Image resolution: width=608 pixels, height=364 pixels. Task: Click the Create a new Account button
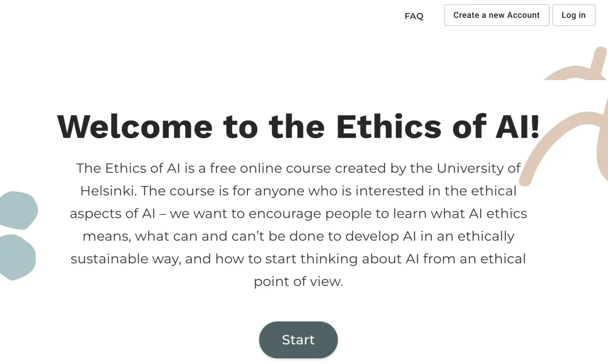tap(496, 15)
